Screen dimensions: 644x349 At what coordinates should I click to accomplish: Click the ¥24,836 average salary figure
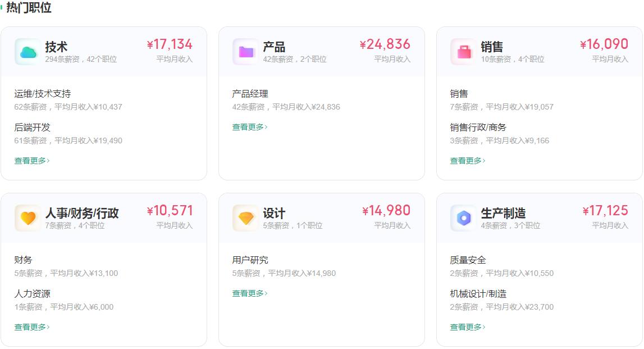pyautogui.click(x=384, y=44)
